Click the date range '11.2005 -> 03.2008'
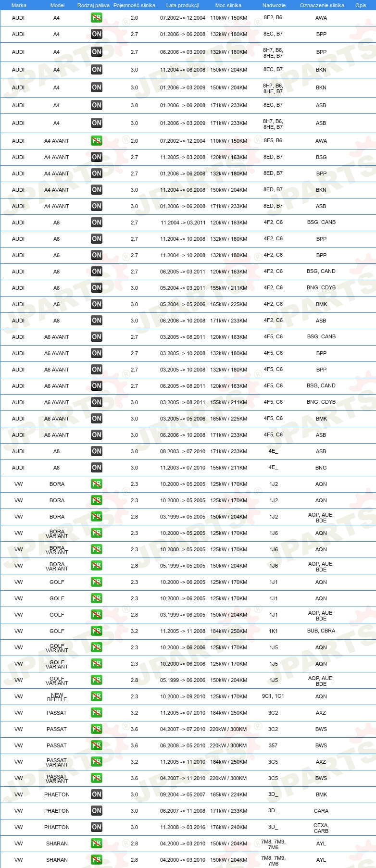376x868 pixels. point(183,157)
